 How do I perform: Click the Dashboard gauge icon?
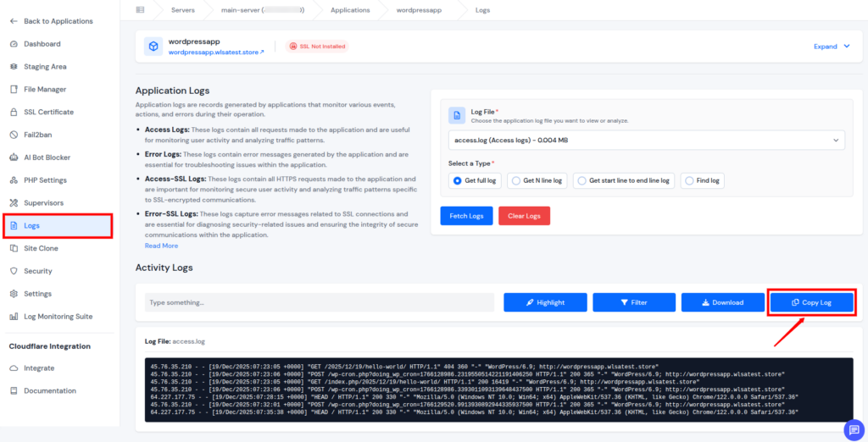14,44
